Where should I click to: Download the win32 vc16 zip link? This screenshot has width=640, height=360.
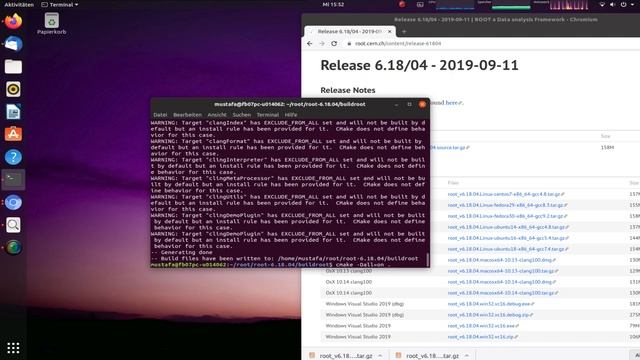483,337
